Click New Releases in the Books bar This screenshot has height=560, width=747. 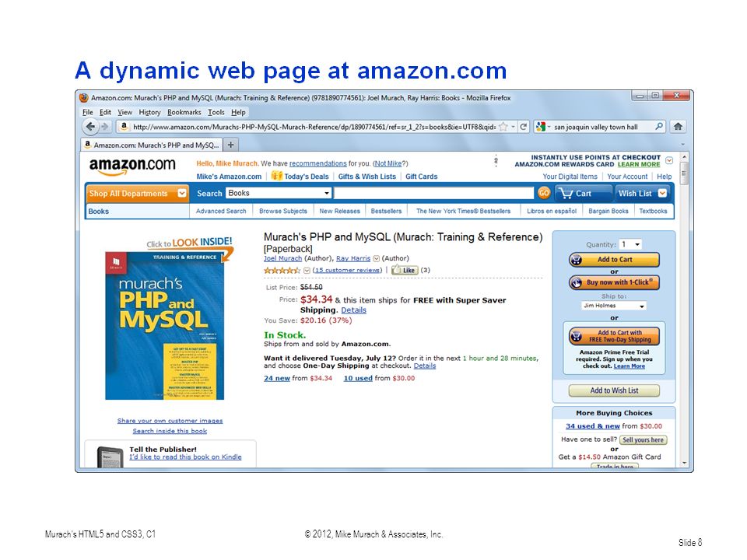[x=340, y=211]
